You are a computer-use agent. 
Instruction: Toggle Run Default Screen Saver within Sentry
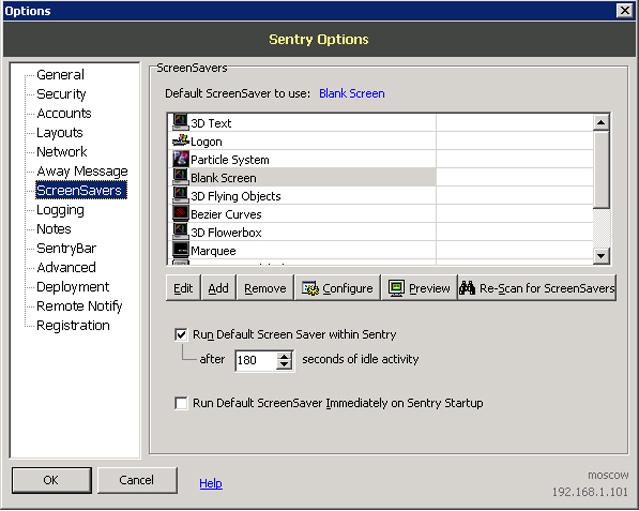pos(181,335)
